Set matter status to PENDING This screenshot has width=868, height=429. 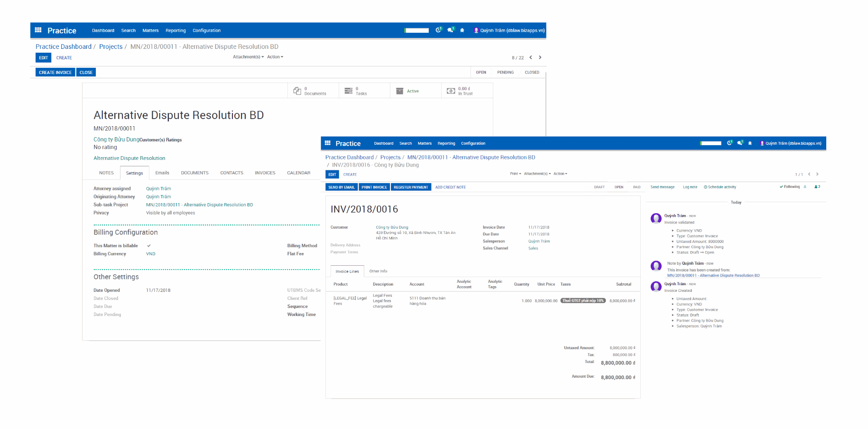pos(505,72)
